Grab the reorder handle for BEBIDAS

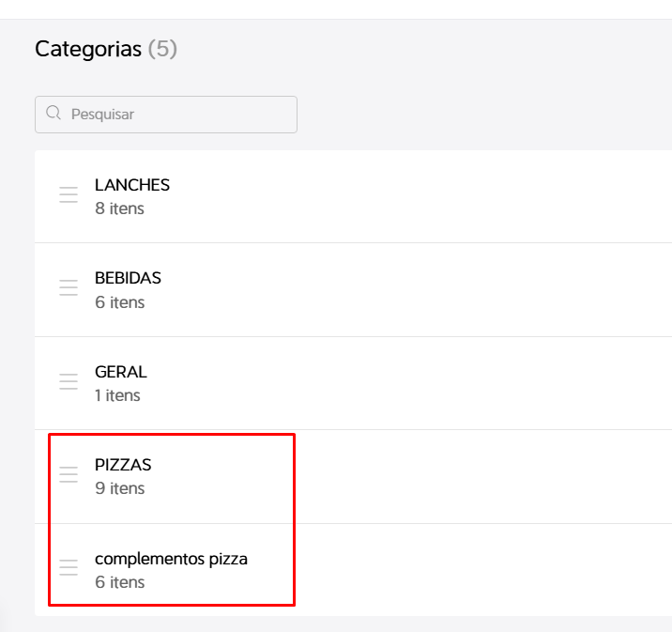pyautogui.click(x=69, y=288)
